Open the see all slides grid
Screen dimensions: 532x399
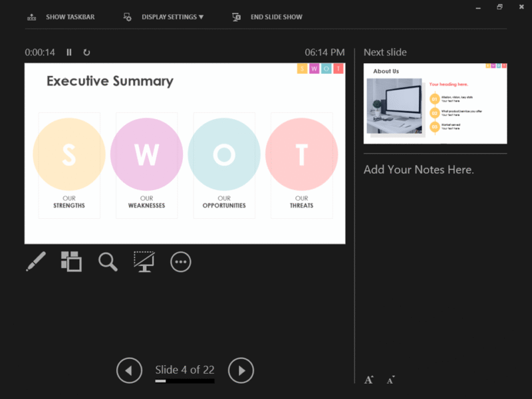(x=71, y=261)
